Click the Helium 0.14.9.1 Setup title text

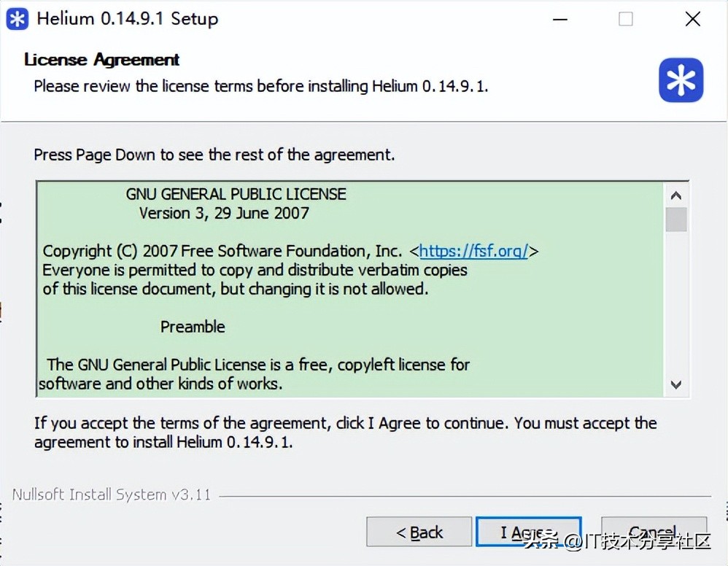pos(127,19)
